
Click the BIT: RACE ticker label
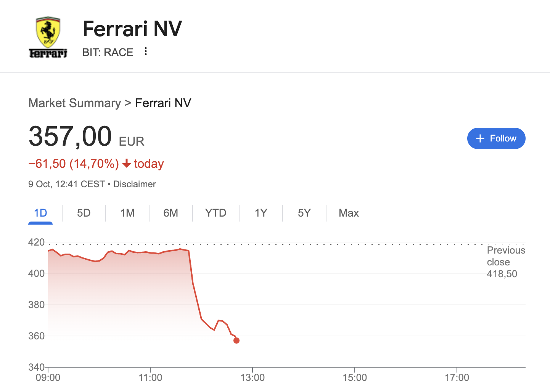pyautogui.click(x=108, y=52)
